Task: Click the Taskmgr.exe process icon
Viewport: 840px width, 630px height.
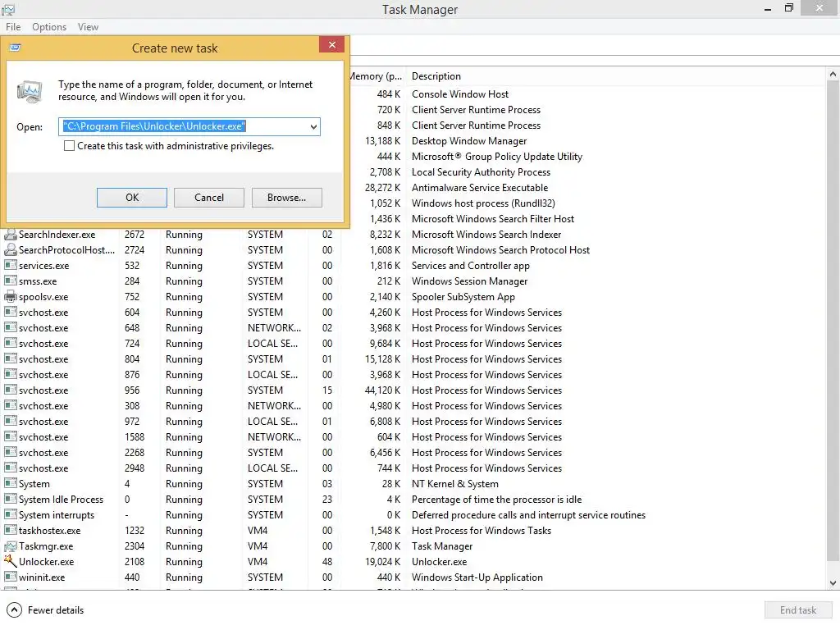Action: pos(10,546)
